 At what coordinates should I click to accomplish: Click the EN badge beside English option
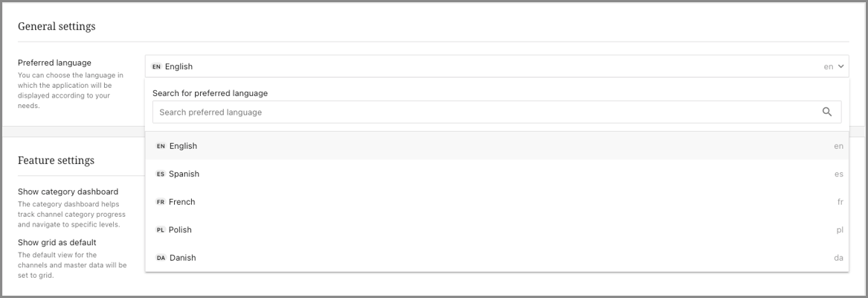point(161,146)
